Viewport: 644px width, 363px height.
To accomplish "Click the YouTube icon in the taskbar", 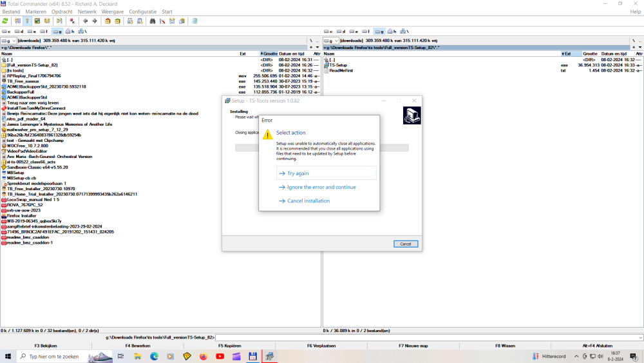I will click(x=220, y=356).
